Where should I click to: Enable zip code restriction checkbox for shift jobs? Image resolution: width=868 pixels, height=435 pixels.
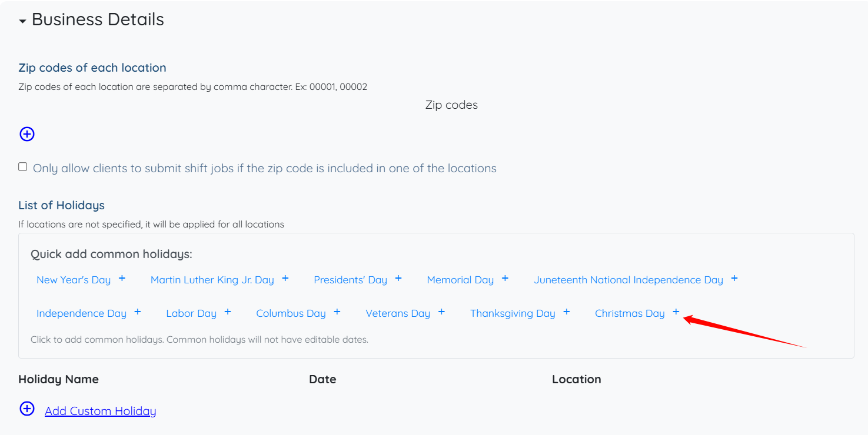(23, 167)
